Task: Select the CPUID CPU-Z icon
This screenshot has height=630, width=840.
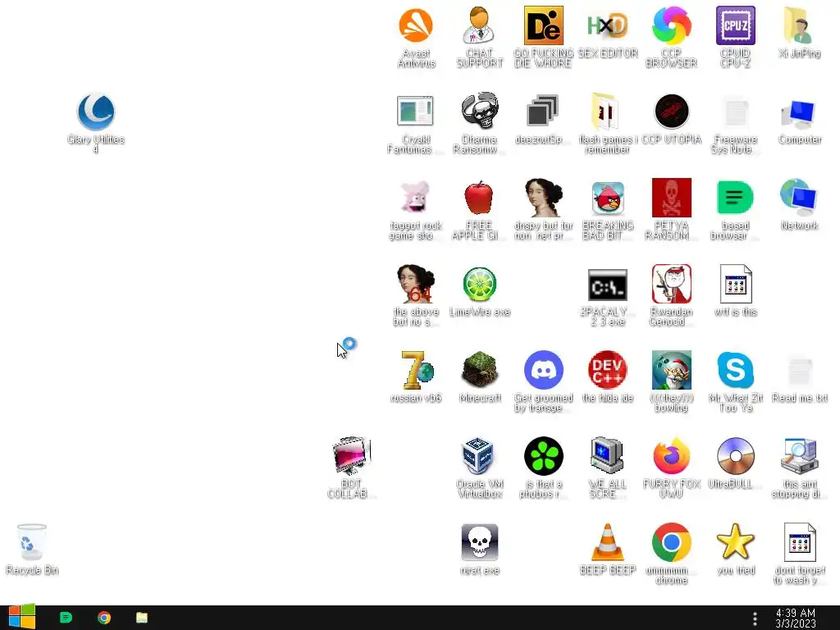Action: 736,25
